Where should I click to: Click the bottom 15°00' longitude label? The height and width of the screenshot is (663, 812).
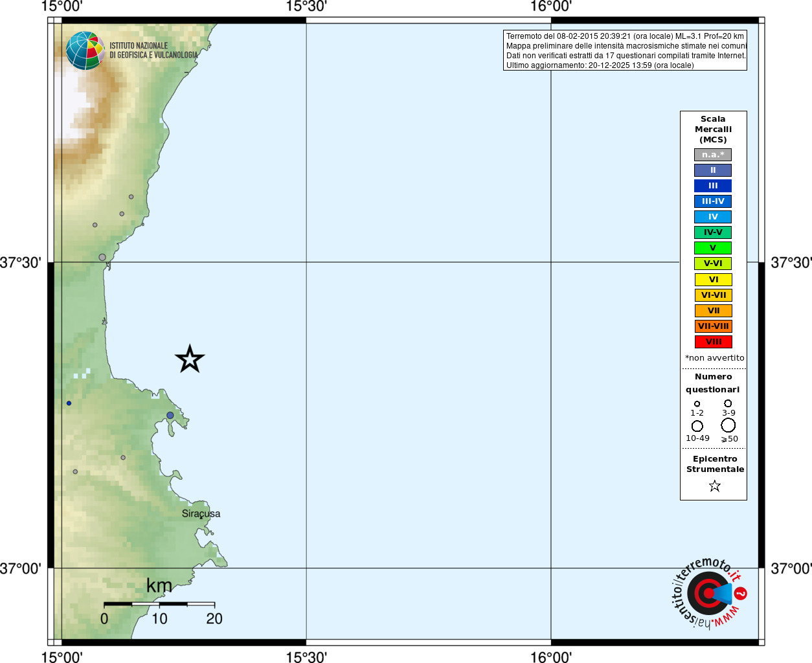tap(62, 657)
